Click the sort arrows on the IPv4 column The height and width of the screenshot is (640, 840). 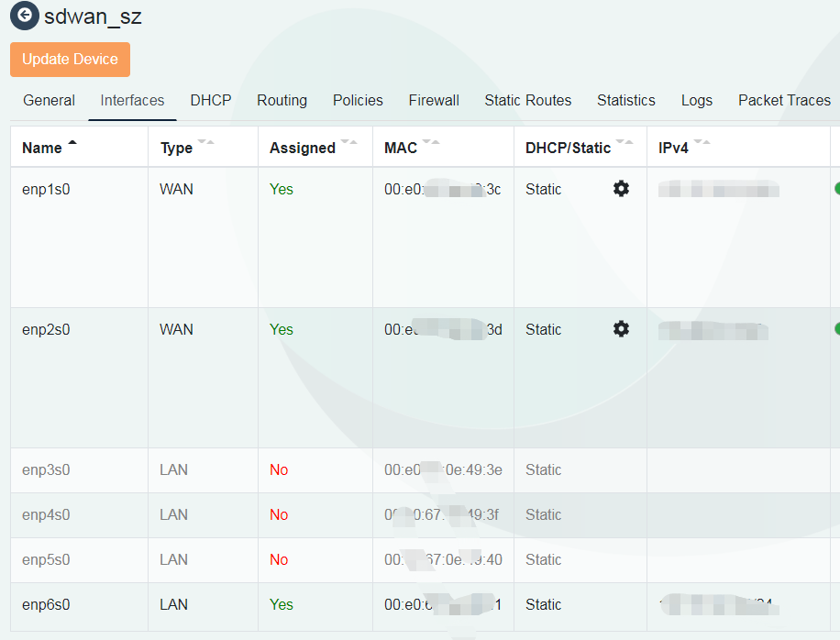pyautogui.click(x=701, y=142)
